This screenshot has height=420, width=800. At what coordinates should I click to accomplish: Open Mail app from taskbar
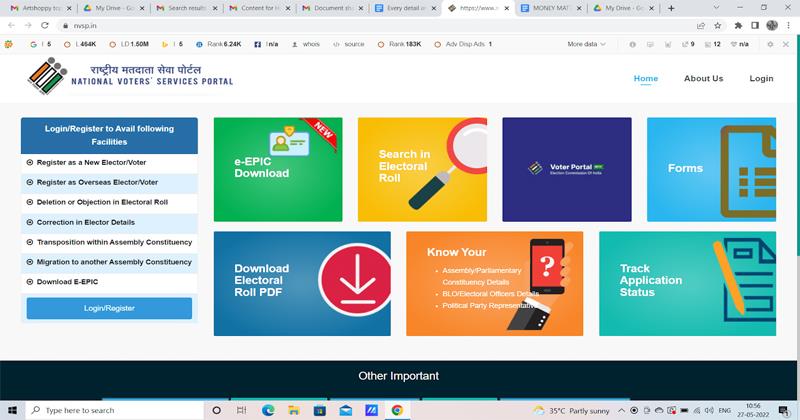(x=345, y=410)
